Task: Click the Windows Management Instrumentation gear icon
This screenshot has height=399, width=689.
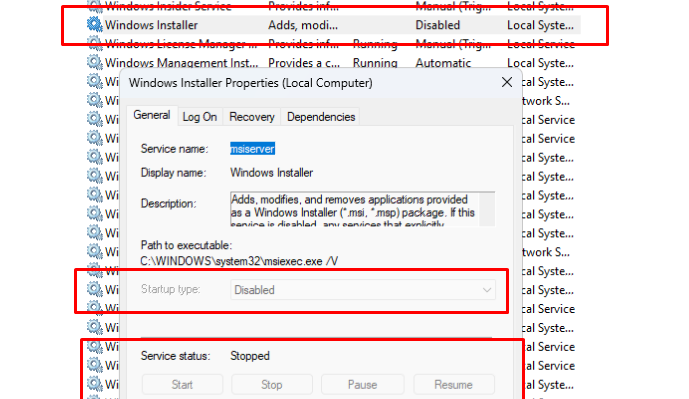Action: tap(94, 62)
